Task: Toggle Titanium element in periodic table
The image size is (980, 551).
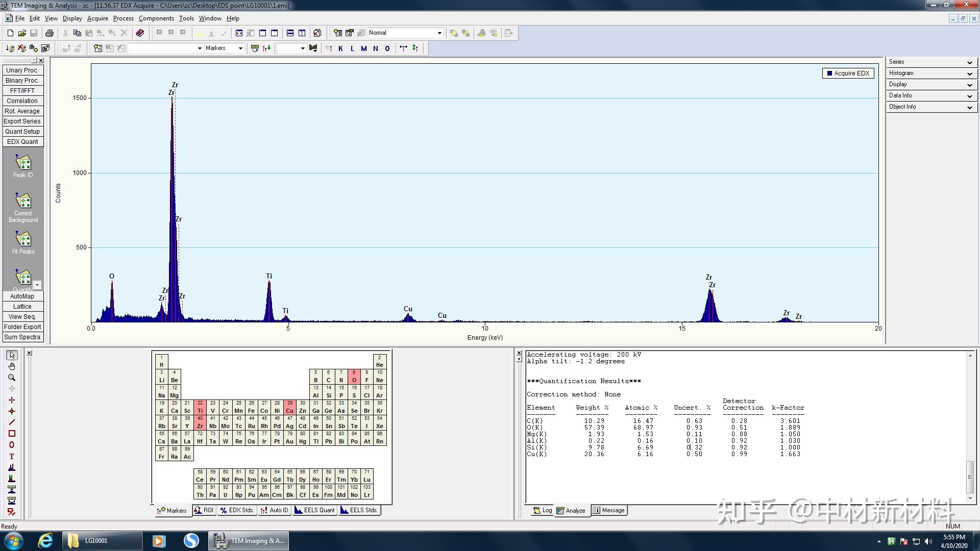Action: pos(200,407)
